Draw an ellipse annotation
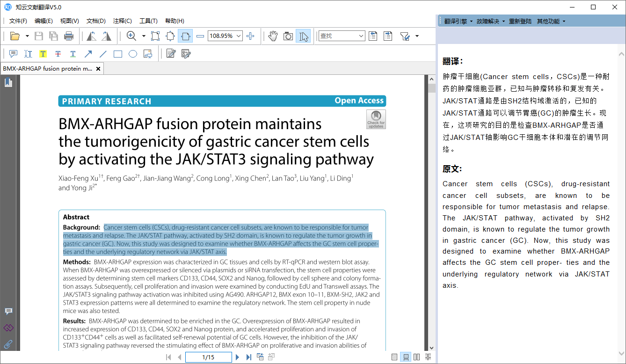626x364 pixels. (133, 54)
